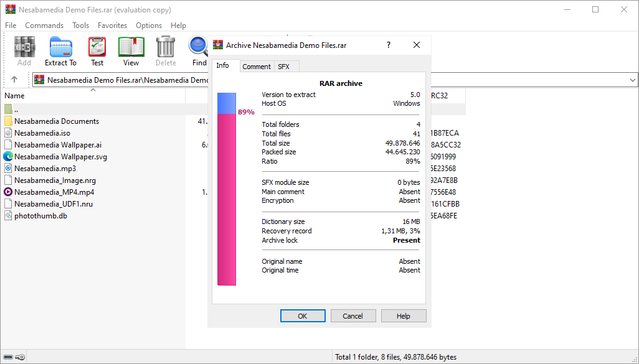This screenshot has height=364, width=639.
Task: Click the Find magnifier toolbar icon
Action: click(x=199, y=50)
